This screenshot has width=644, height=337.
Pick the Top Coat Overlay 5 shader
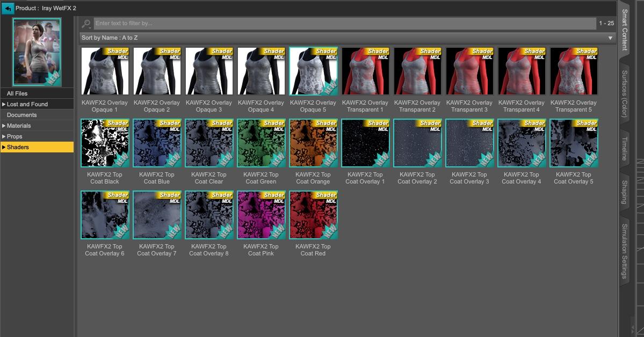574,143
